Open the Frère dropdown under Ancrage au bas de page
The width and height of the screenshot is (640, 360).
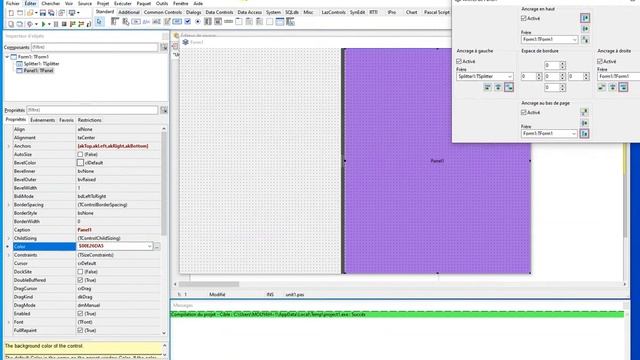coord(573,133)
